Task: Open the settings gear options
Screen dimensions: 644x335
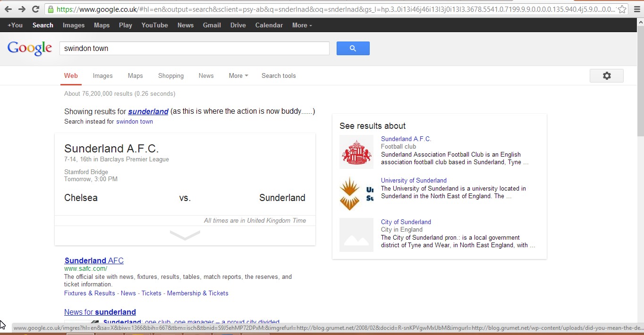Action: click(606, 75)
